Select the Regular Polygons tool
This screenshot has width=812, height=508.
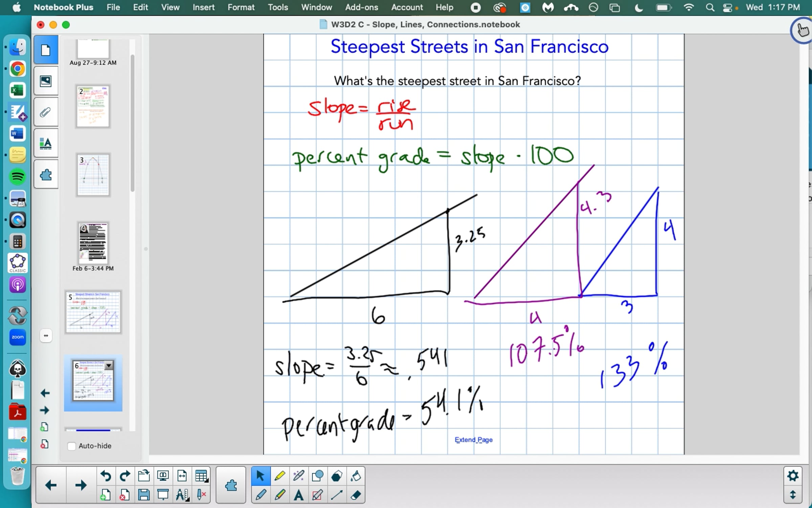coord(337,476)
